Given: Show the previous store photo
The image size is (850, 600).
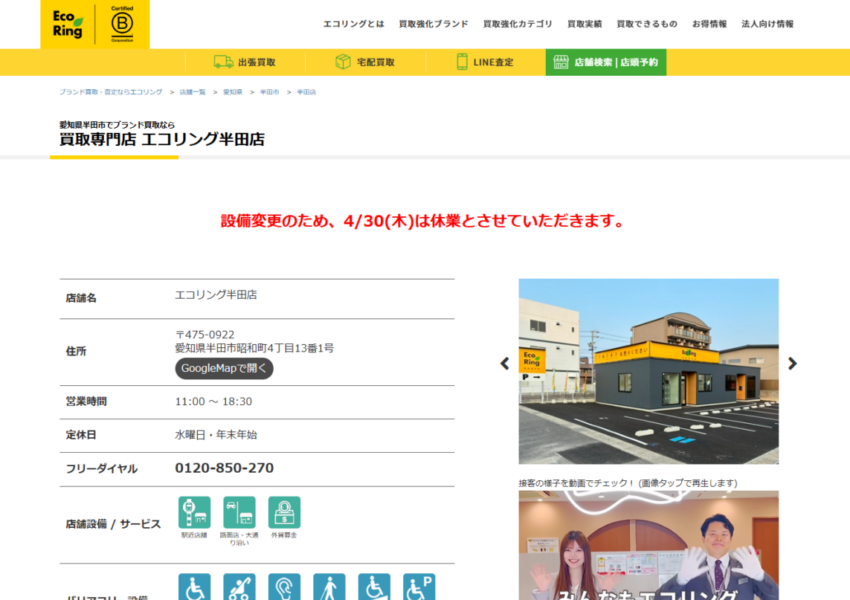Looking at the screenshot, I should [x=505, y=364].
